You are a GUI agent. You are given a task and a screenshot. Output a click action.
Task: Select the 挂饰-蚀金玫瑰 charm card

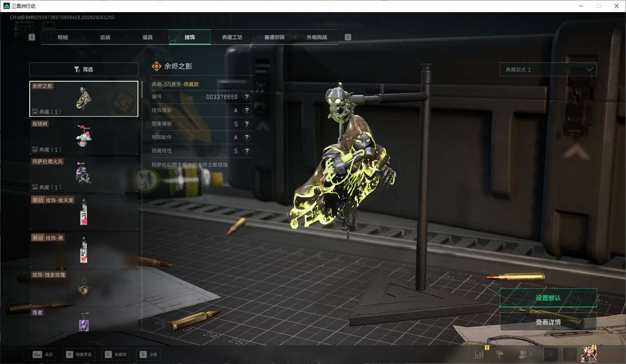(x=84, y=288)
